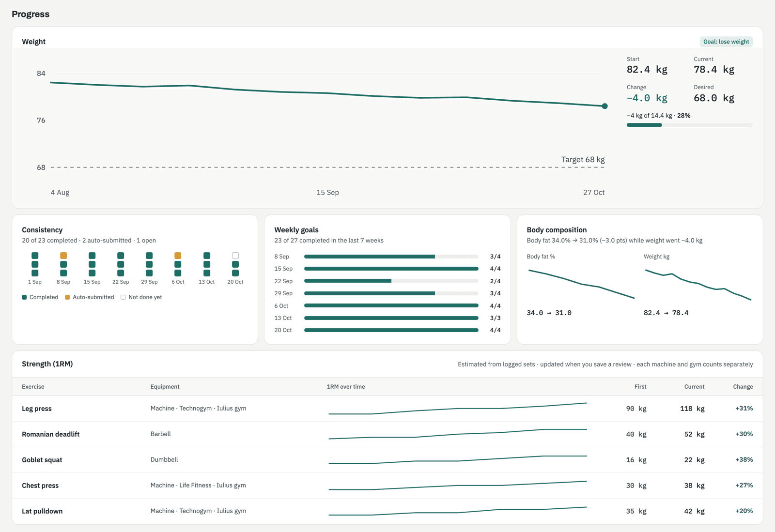Click the '118 kg' current Leg press value
Viewport: 775px width, 532px height.
[x=692, y=409]
